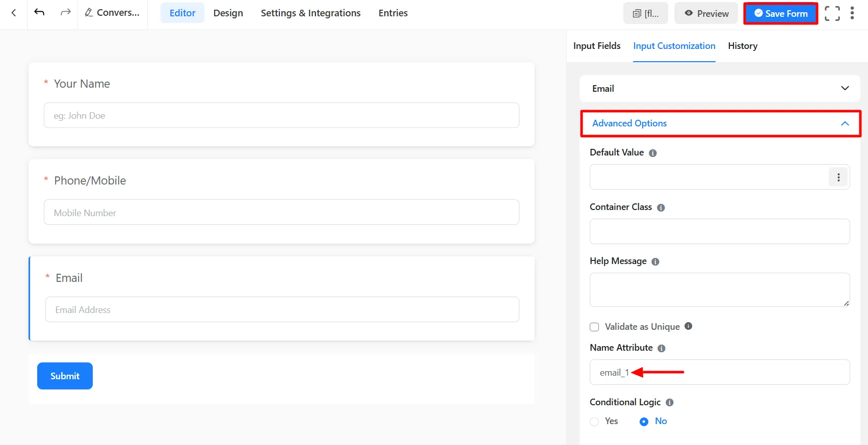Open the Input Fields tab
Viewport: 868px width, 445px height.
pos(596,46)
